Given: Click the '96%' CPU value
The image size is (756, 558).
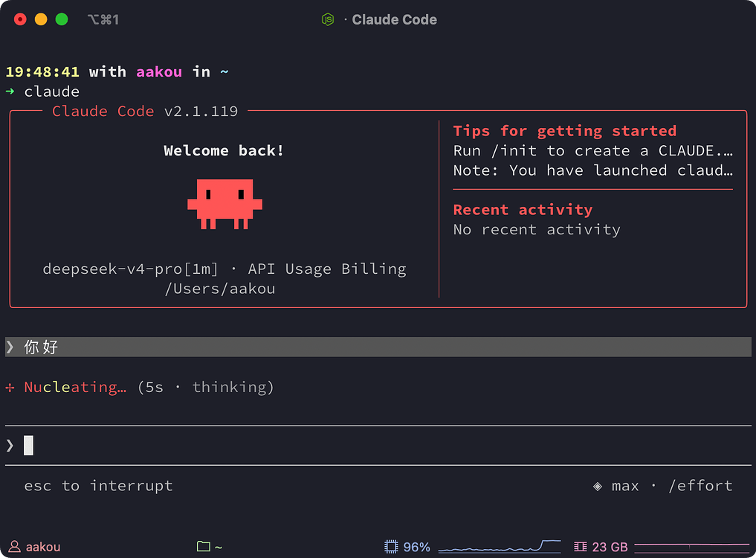Looking at the screenshot, I should click(x=416, y=547).
